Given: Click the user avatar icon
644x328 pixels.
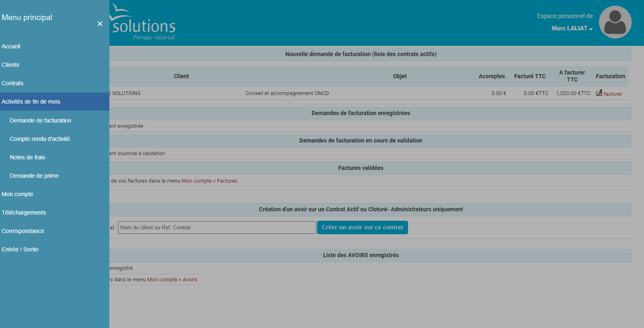Looking at the screenshot, I should pyautogui.click(x=615, y=22).
